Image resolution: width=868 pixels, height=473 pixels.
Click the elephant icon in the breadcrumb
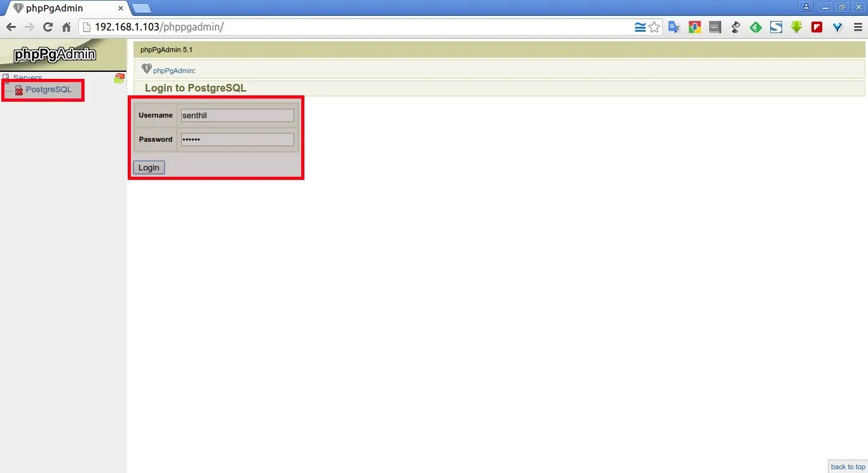pyautogui.click(x=147, y=69)
